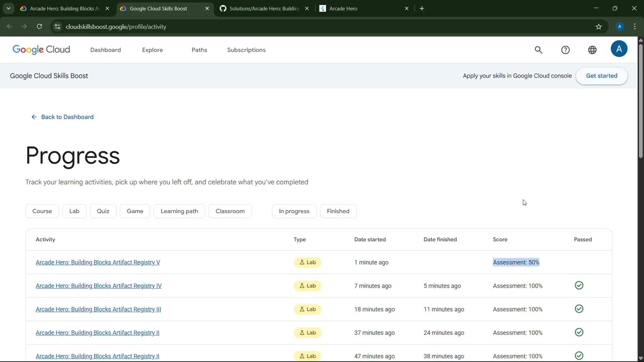Viewport: 644px width, 362px height.
Task: Click the Lab badge in Artifact Registry IV row
Action: (x=307, y=286)
